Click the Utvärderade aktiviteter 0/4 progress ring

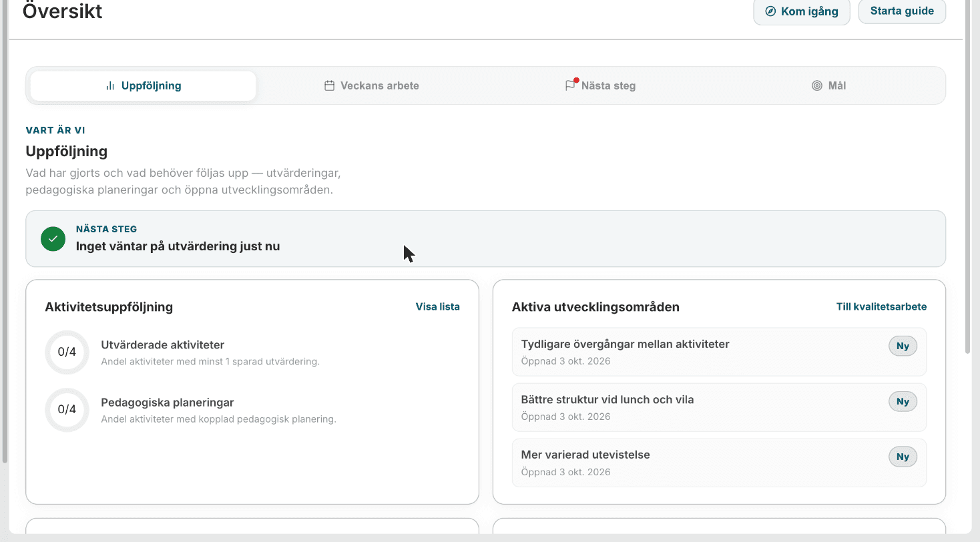[x=67, y=352]
